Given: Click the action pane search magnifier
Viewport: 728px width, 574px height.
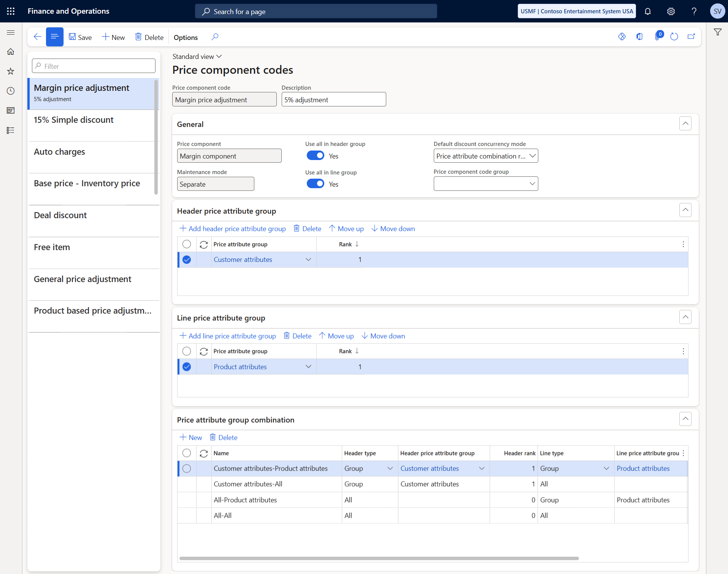Looking at the screenshot, I should (x=215, y=37).
